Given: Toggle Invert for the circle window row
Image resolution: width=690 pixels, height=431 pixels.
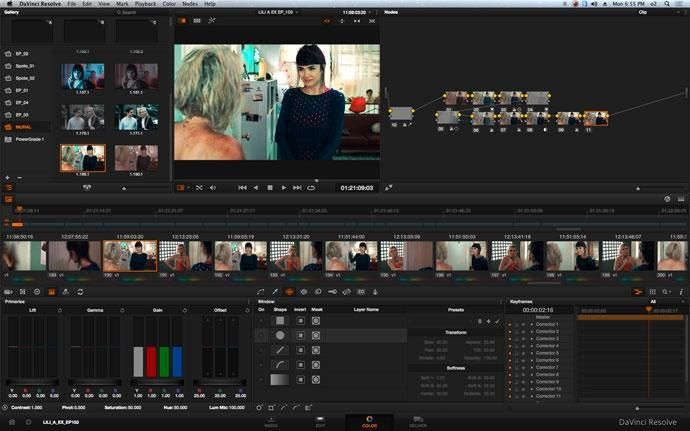Looking at the screenshot, I should 301,335.
